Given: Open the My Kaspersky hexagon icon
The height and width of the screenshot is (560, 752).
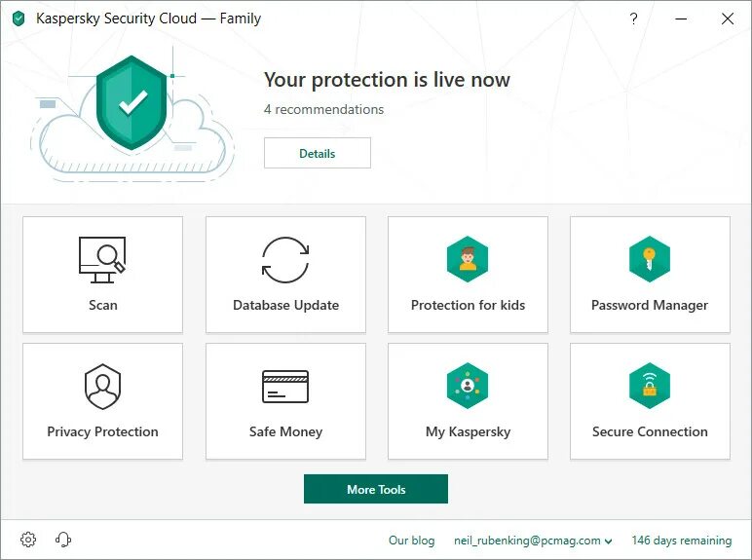Looking at the screenshot, I should [x=468, y=386].
